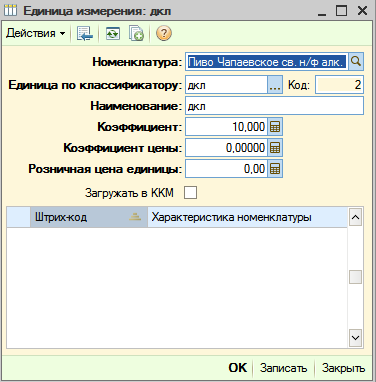Open calculator for Коэффициент field
Viewport: 376px width, 382px height.
[x=275, y=127]
